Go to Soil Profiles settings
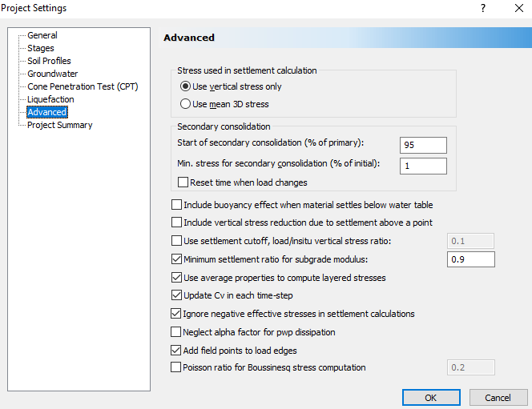 click(49, 61)
